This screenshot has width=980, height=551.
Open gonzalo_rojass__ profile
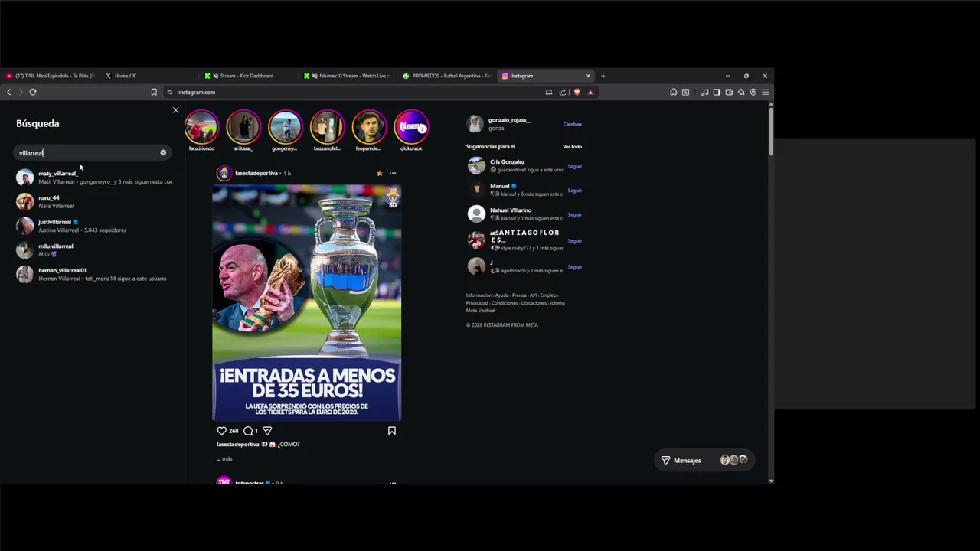tap(509, 120)
